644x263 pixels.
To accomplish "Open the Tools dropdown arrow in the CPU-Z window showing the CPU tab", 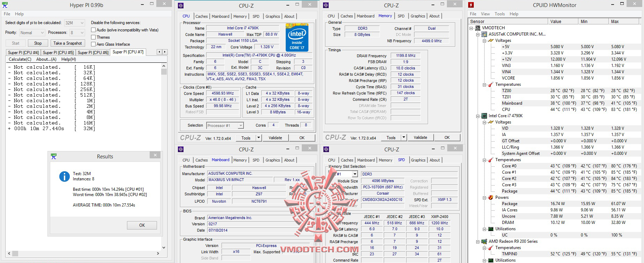I will point(259,138).
